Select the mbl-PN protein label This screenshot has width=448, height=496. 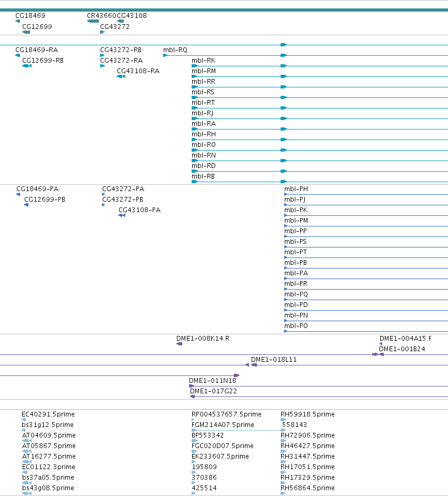(296, 315)
